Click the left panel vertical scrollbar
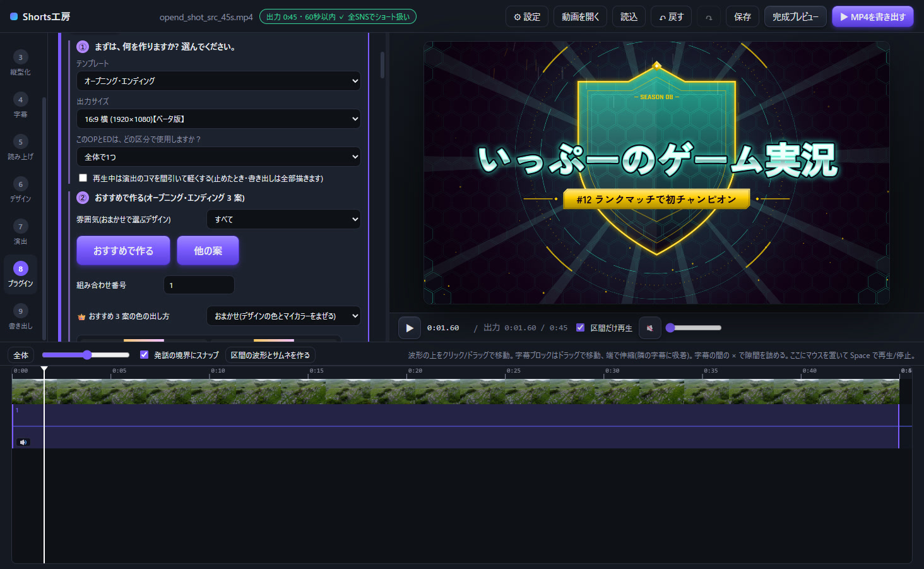The image size is (924, 569). click(x=382, y=65)
